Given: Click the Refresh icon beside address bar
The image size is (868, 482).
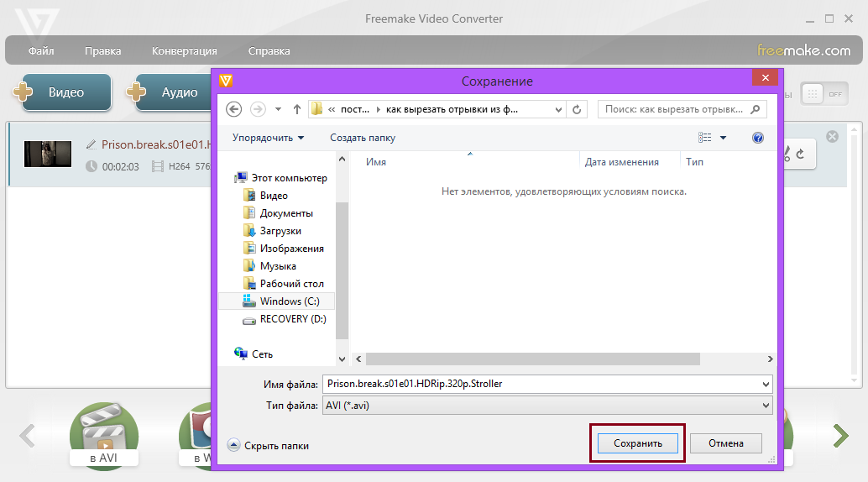Looking at the screenshot, I should pos(577,109).
